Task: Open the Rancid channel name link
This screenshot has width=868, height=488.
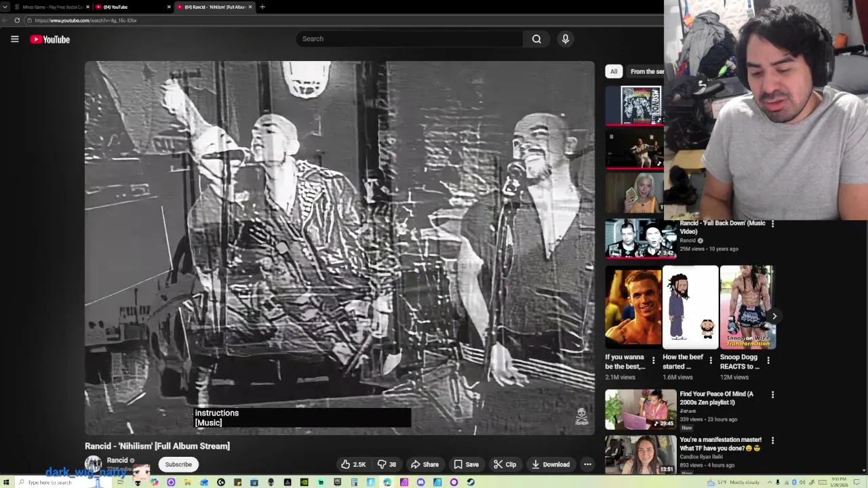Action: click(x=117, y=460)
